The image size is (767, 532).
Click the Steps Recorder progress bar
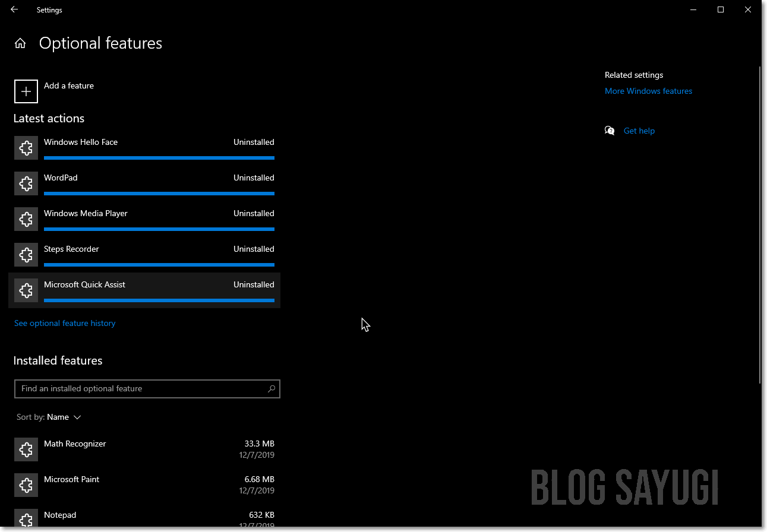[159, 265]
